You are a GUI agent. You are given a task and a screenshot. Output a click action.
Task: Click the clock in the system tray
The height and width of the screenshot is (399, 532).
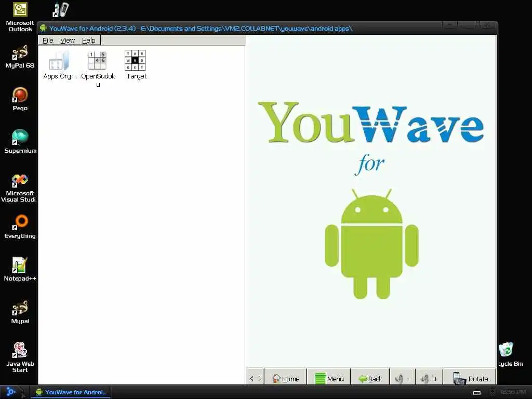point(513,392)
